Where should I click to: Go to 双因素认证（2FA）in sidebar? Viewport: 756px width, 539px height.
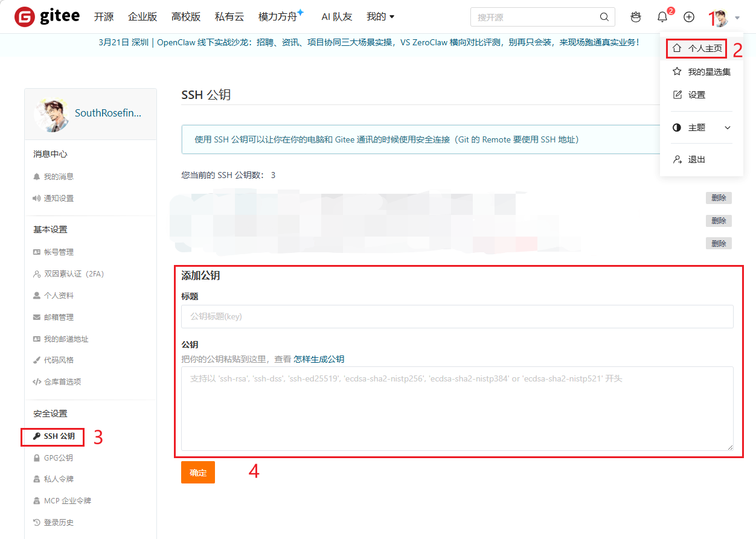74,274
